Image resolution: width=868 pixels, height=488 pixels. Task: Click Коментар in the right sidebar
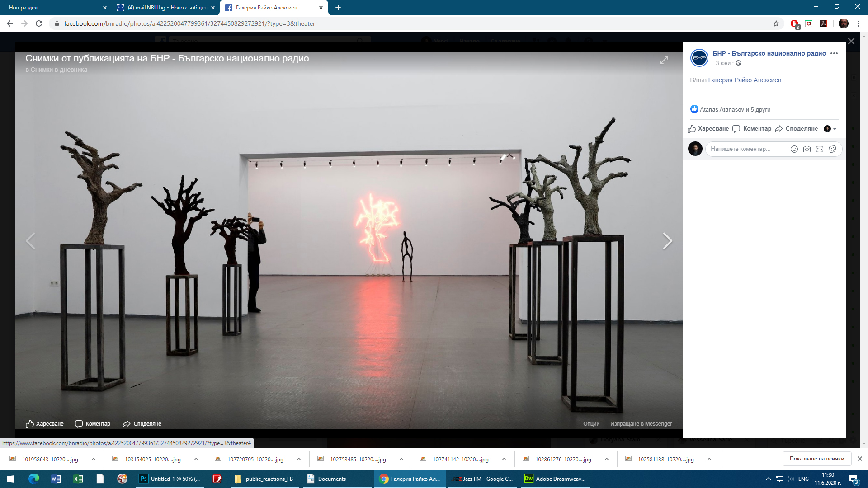(752, 129)
